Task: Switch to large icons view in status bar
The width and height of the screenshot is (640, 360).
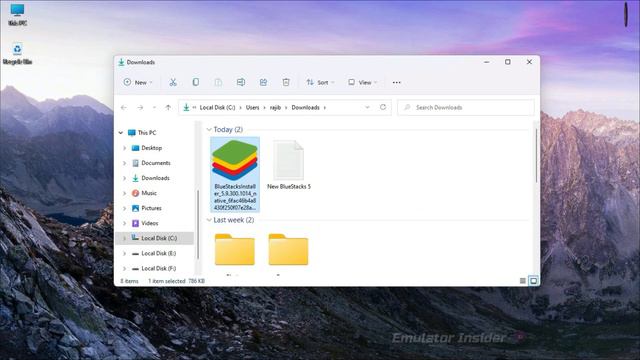Action: point(533,281)
